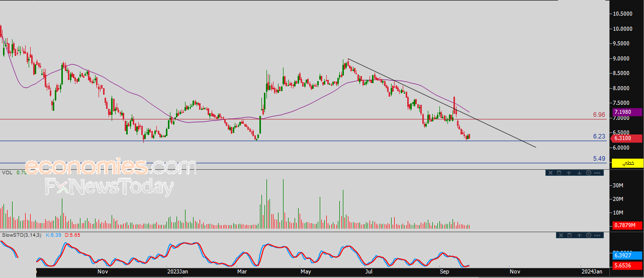Select the 6.96 resistance level label
644x278 pixels.
pos(599,115)
